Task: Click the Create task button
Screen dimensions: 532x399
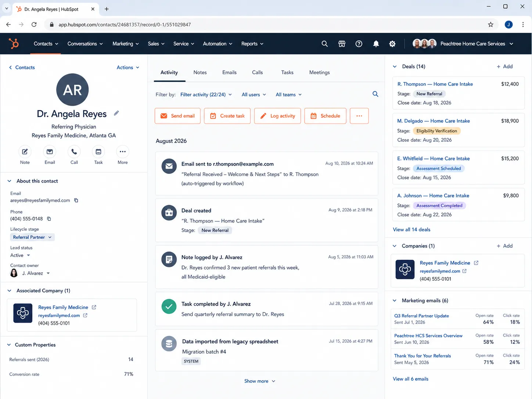Action: pos(227,116)
